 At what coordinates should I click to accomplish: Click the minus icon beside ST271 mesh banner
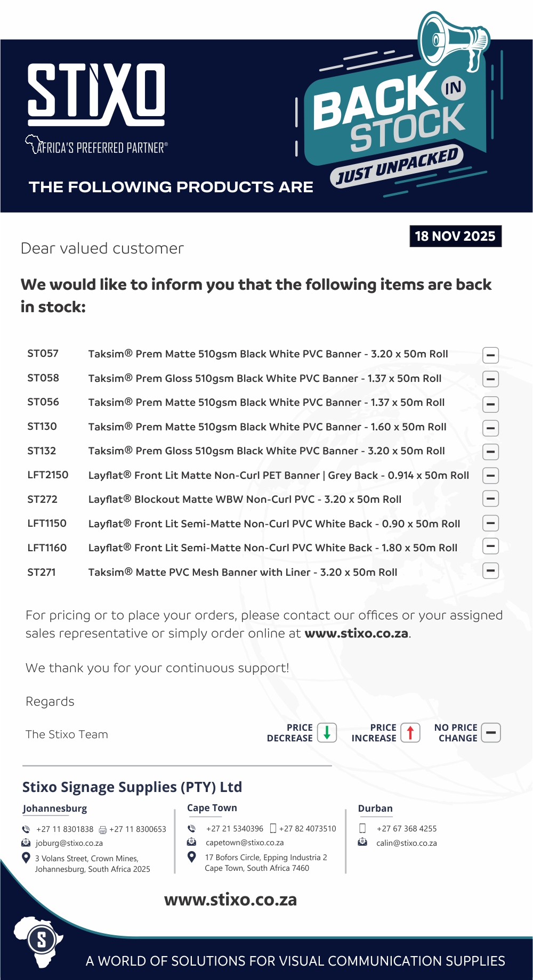[x=490, y=571]
